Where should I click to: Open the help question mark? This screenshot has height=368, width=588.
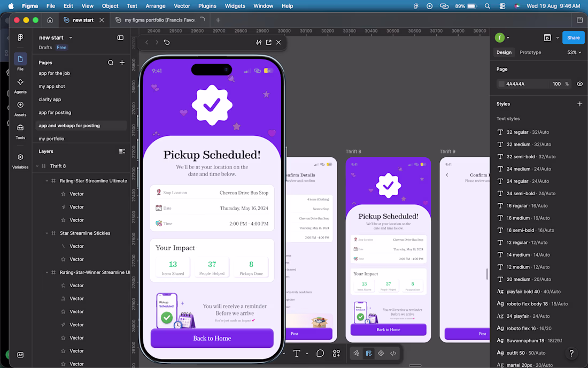click(x=571, y=353)
